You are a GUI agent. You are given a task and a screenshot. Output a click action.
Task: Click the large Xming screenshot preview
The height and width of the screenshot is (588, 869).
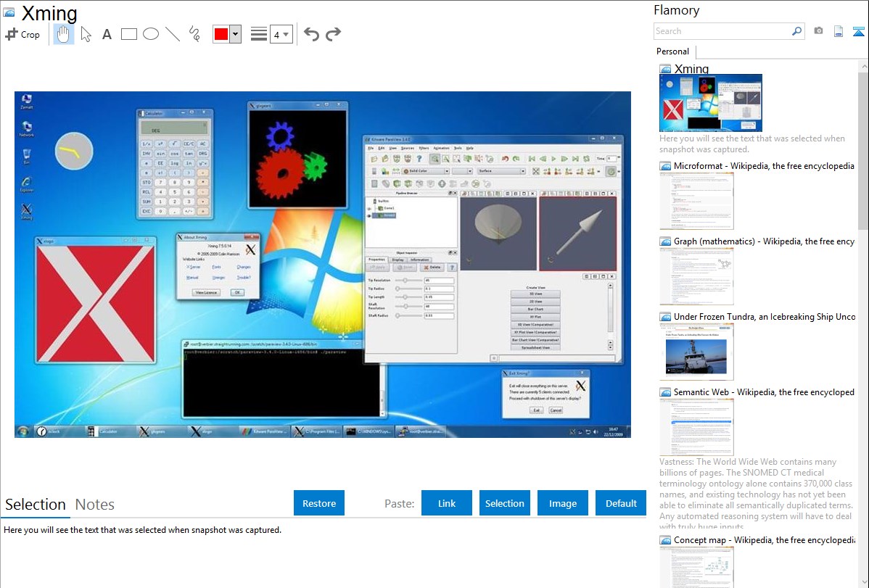[x=323, y=265]
